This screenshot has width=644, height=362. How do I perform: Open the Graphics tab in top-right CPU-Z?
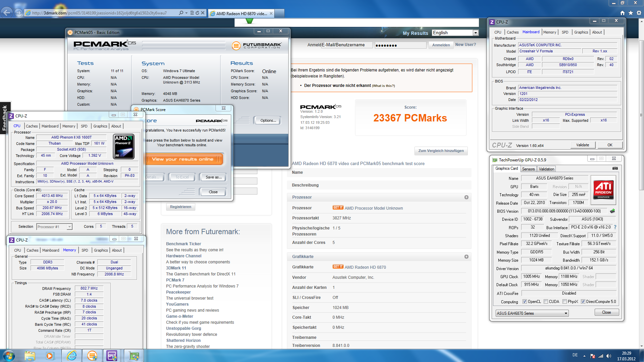tap(581, 32)
